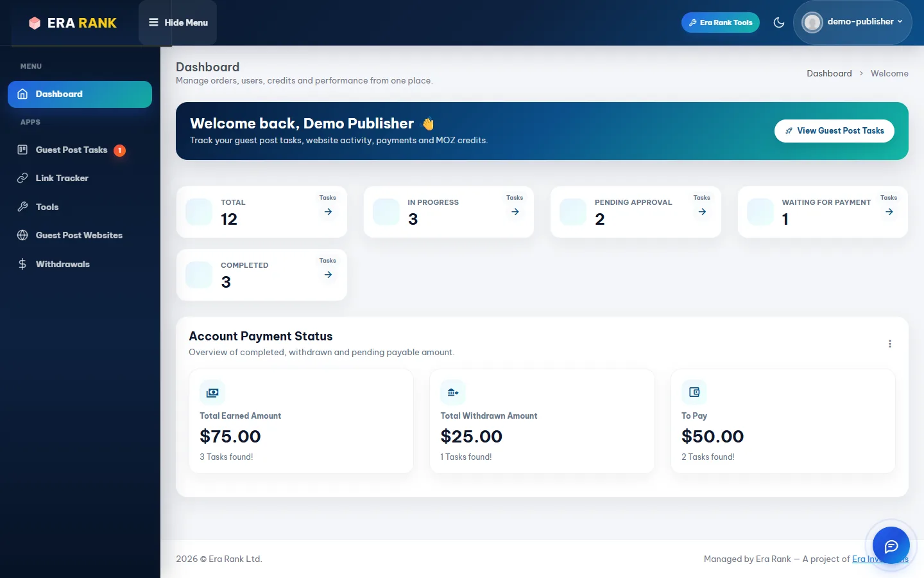Screen dimensions: 924x578
Task: Click the $25.00 withdrawn amount
Action: tap(472, 437)
